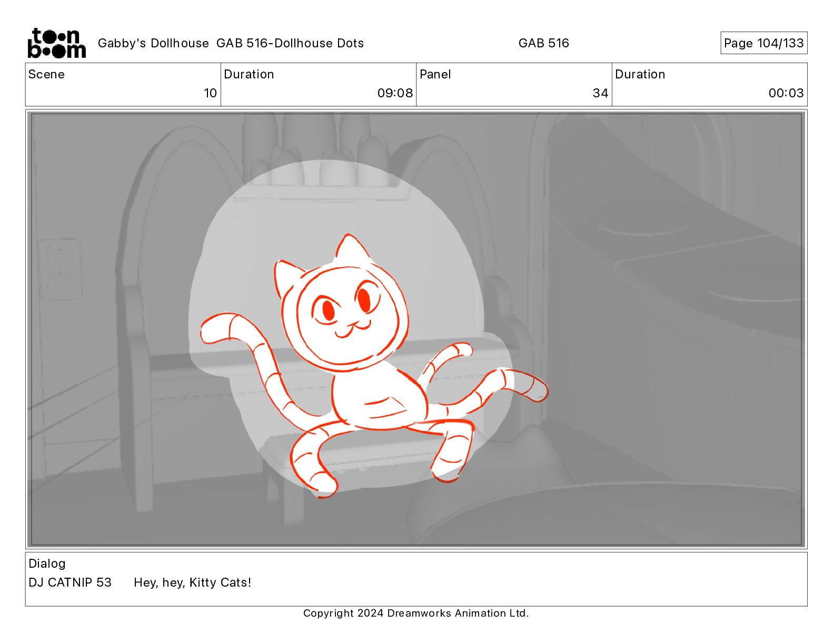Select the scene number "10"
The height and width of the screenshot is (644, 834).
[x=210, y=93]
